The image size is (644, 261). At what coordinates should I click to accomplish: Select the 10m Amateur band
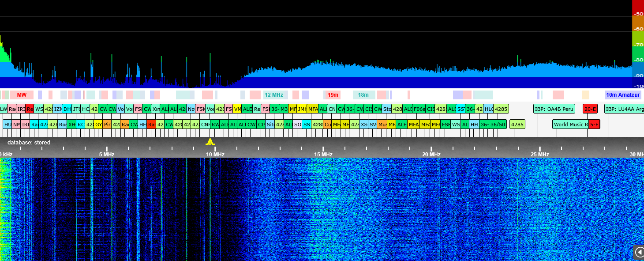coord(622,95)
